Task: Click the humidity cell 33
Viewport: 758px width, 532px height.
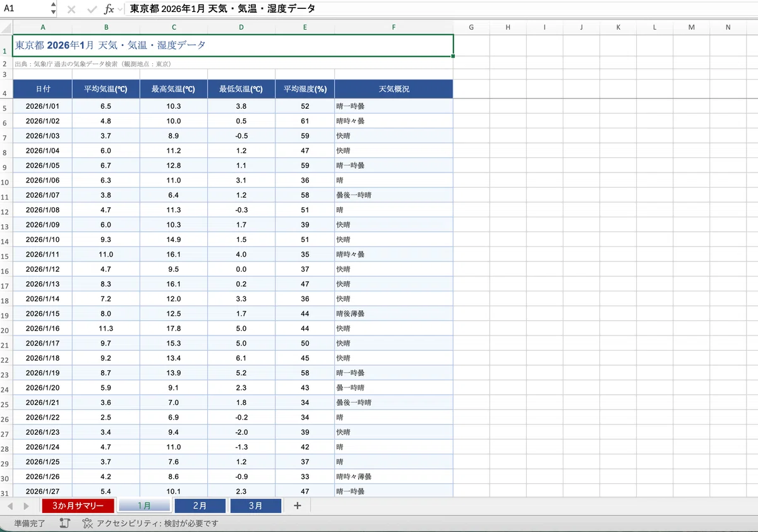Action: point(305,476)
